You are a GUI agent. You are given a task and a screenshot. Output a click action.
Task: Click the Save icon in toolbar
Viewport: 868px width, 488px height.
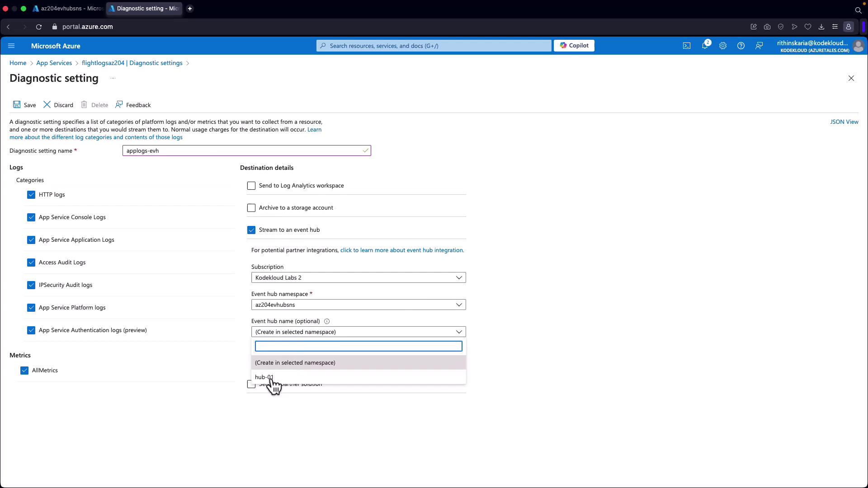click(17, 105)
